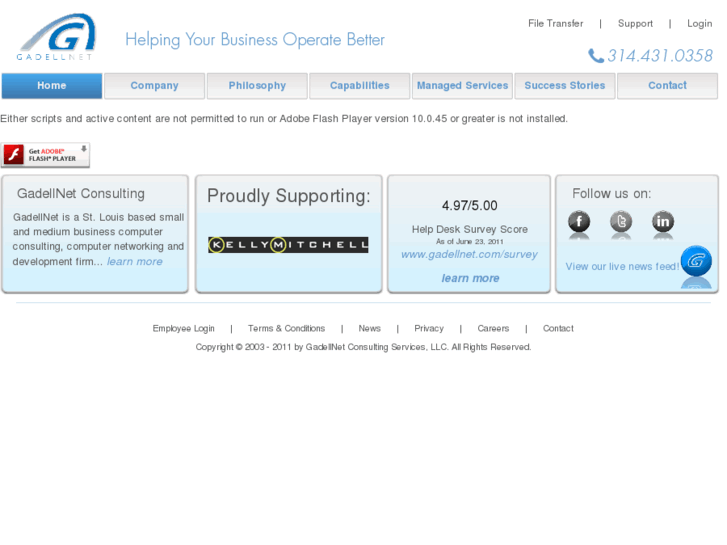The image size is (727, 545).
Task: Open the www.gadellnet.com/survey link
Action: click(469, 254)
